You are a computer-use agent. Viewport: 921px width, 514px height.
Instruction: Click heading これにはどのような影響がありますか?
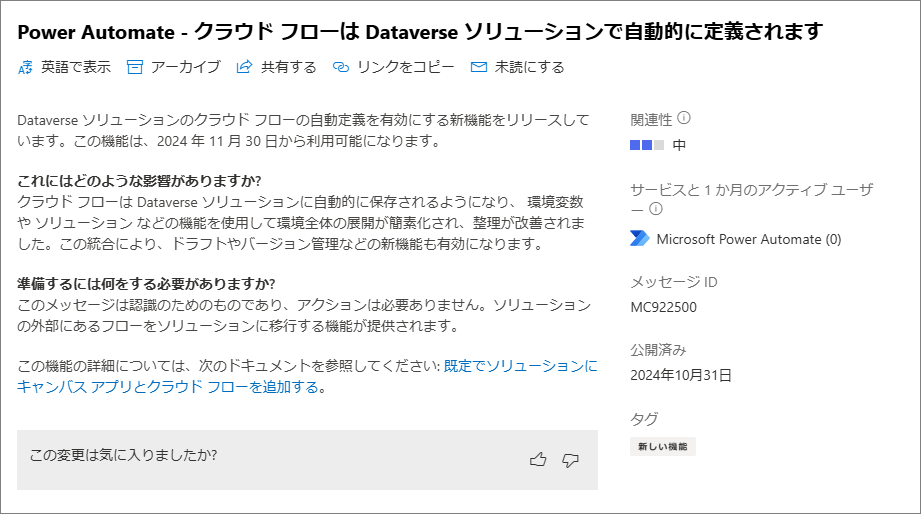pyautogui.click(x=139, y=180)
